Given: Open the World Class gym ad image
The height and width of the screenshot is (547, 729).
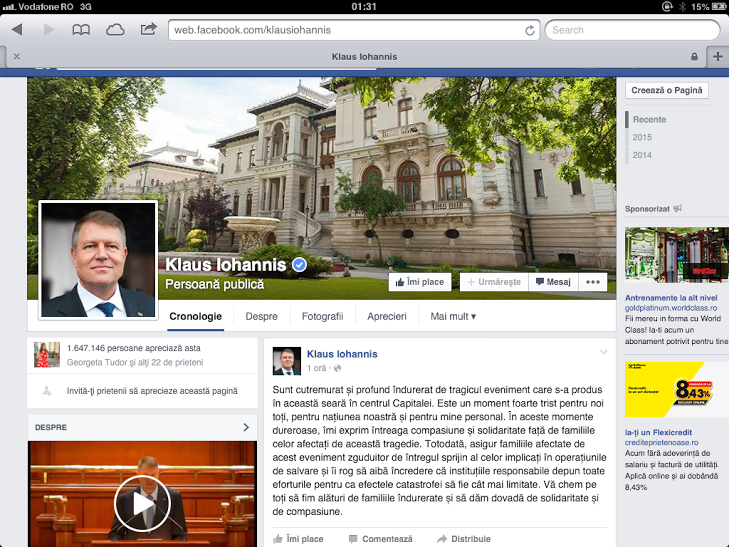Looking at the screenshot, I should tap(677, 255).
